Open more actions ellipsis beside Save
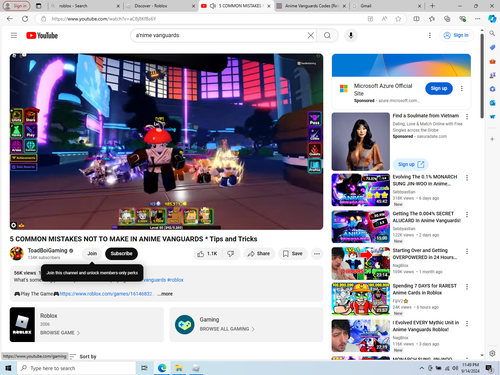Viewport: 500px width, 375px height. coord(317,254)
